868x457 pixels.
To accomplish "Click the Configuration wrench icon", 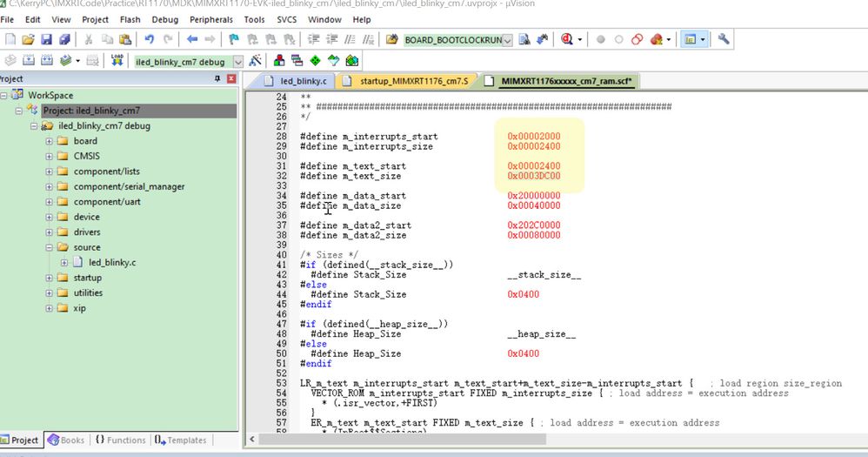I will click(x=723, y=39).
